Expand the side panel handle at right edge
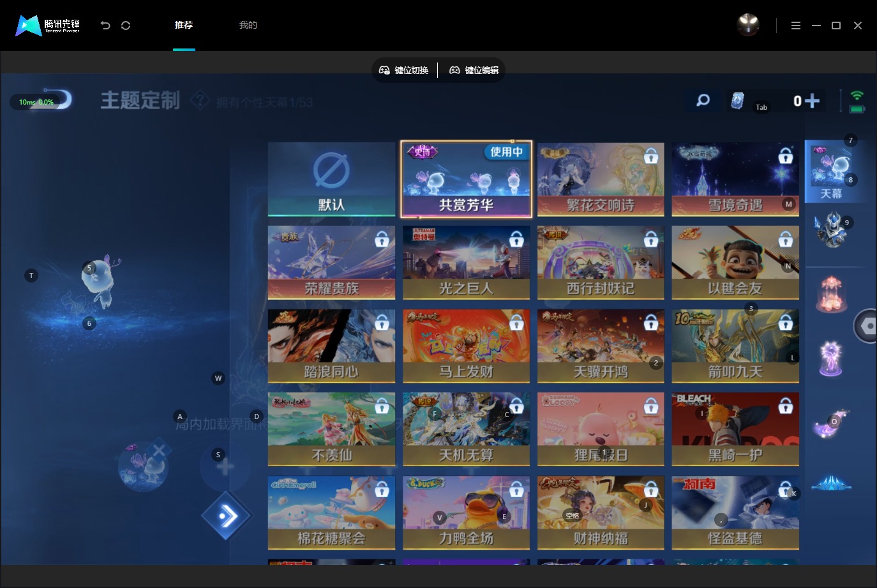Image resolution: width=877 pixels, height=588 pixels. tap(866, 326)
